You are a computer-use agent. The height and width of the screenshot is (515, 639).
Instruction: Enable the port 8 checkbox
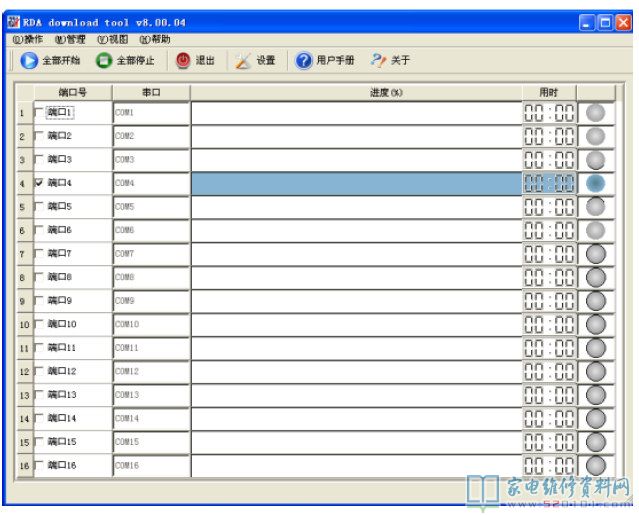pyautogui.click(x=39, y=277)
